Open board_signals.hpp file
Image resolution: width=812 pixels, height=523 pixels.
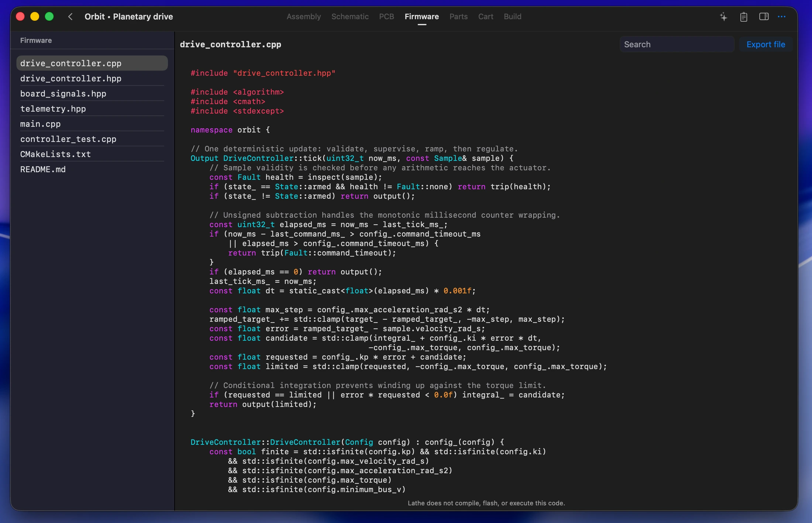tap(92, 93)
